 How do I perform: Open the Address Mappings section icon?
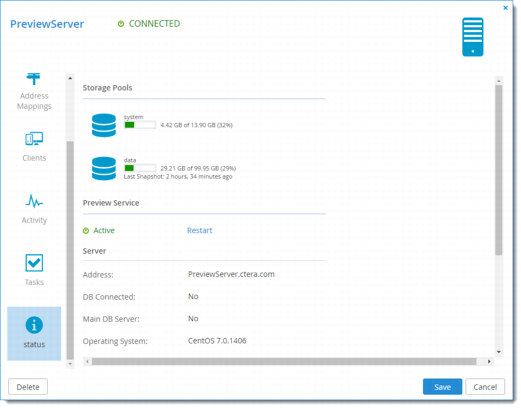pyautogui.click(x=34, y=79)
